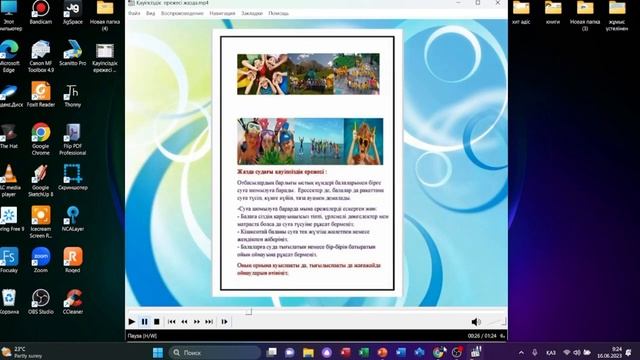Open the Windows Start menu

click(158, 352)
